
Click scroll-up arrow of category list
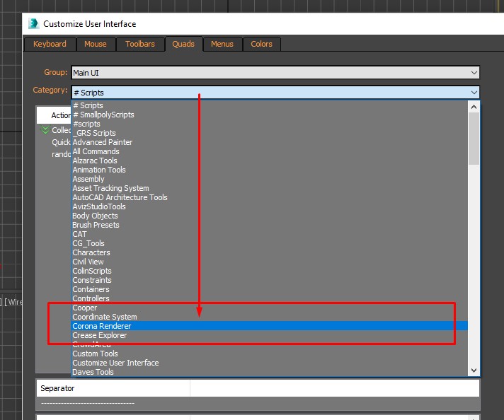[x=474, y=105]
